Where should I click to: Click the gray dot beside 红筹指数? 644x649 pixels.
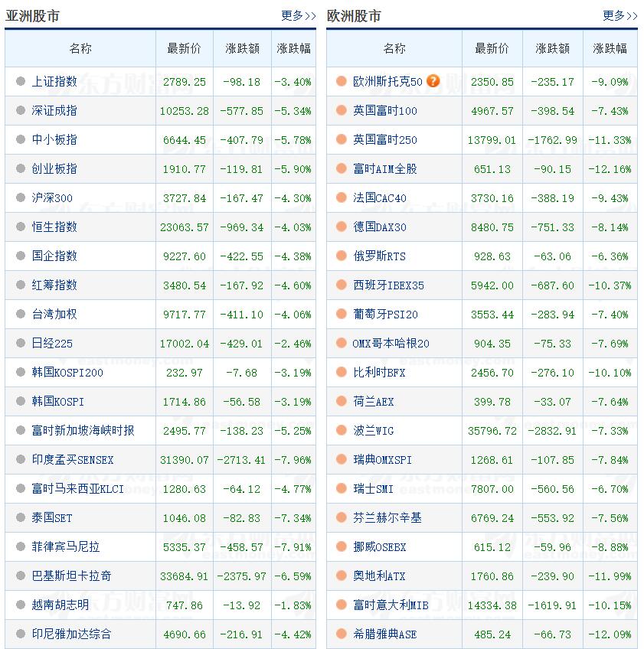(x=21, y=285)
